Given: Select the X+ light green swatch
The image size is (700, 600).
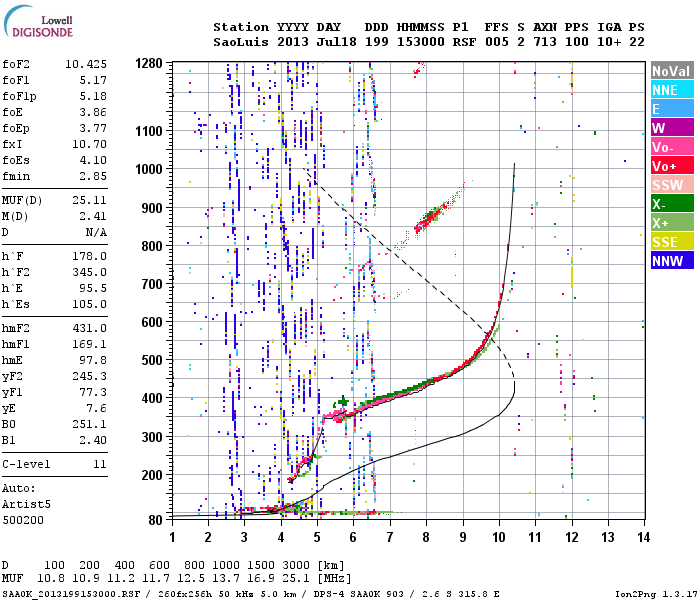Looking at the screenshot, I should click(672, 222).
